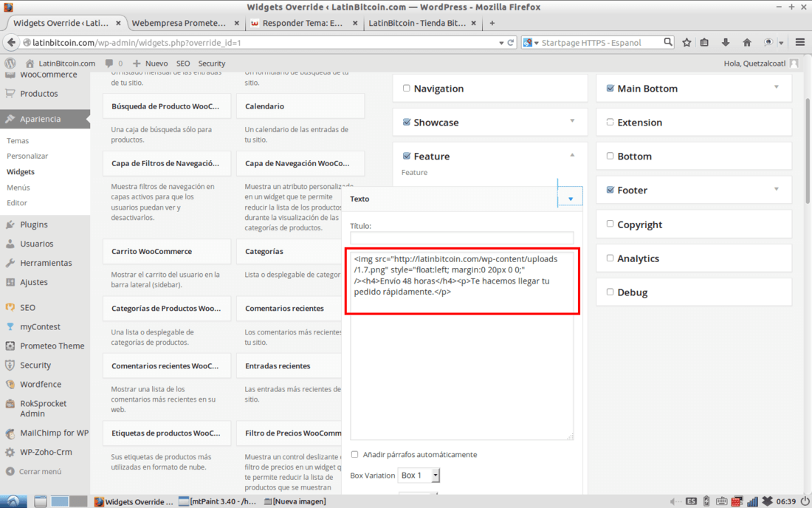Open the Herramientas sidebar menu
The image size is (812, 508).
coord(45,263)
